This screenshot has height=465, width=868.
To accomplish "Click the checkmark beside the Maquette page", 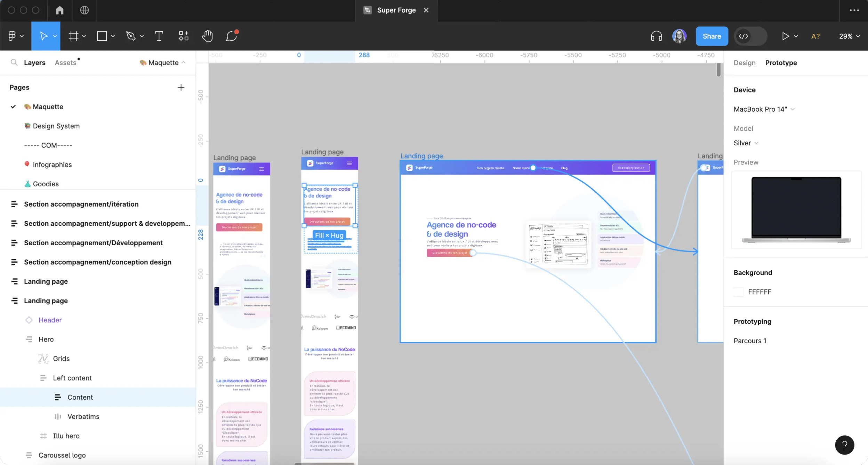I will pyautogui.click(x=13, y=106).
